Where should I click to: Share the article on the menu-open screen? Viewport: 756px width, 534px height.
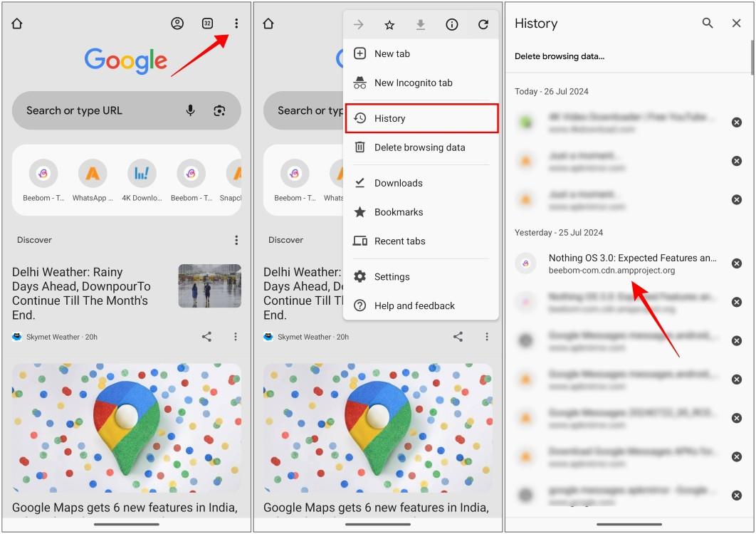pos(458,337)
